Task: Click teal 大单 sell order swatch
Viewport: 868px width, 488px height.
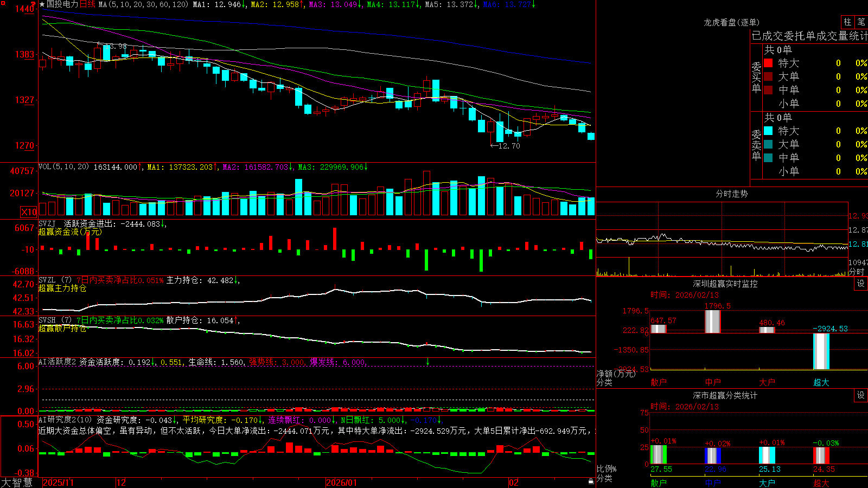Action: pos(768,144)
